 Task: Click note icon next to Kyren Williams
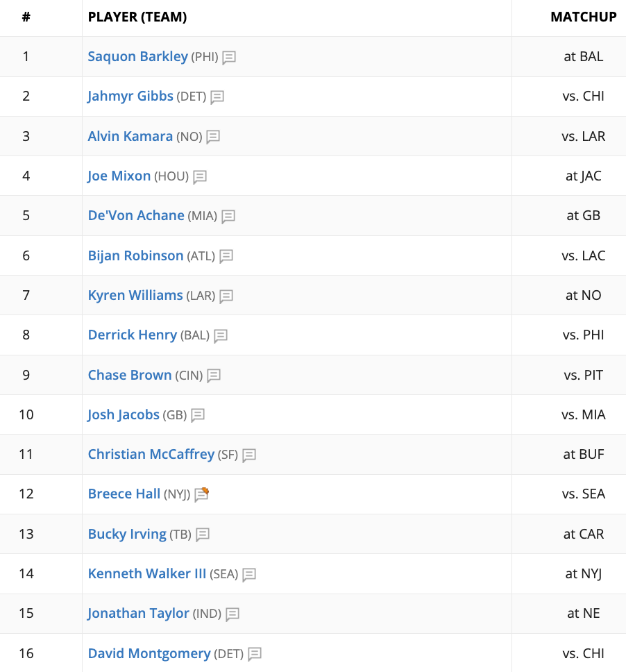226,296
